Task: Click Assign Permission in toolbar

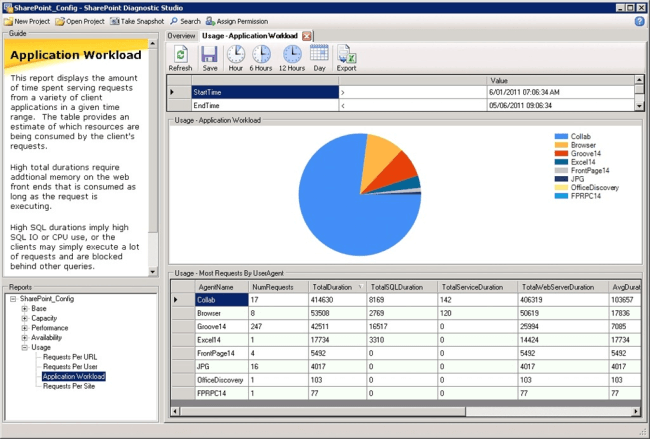Action: tap(237, 21)
